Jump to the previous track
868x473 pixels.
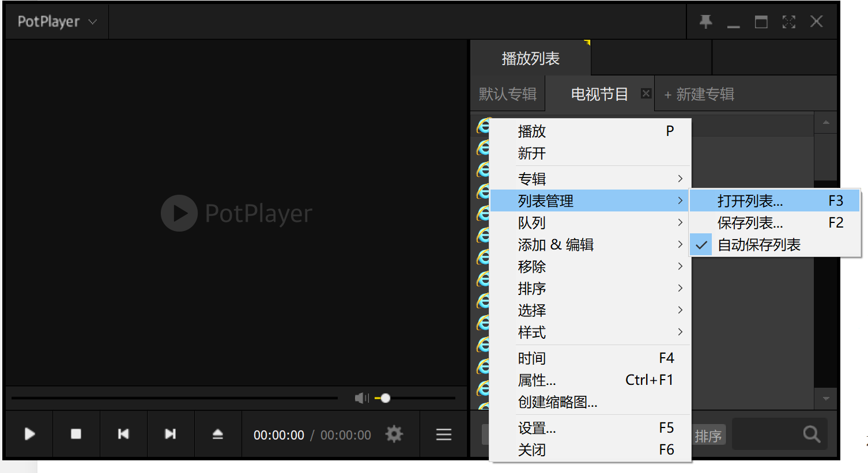(x=123, y=434)
